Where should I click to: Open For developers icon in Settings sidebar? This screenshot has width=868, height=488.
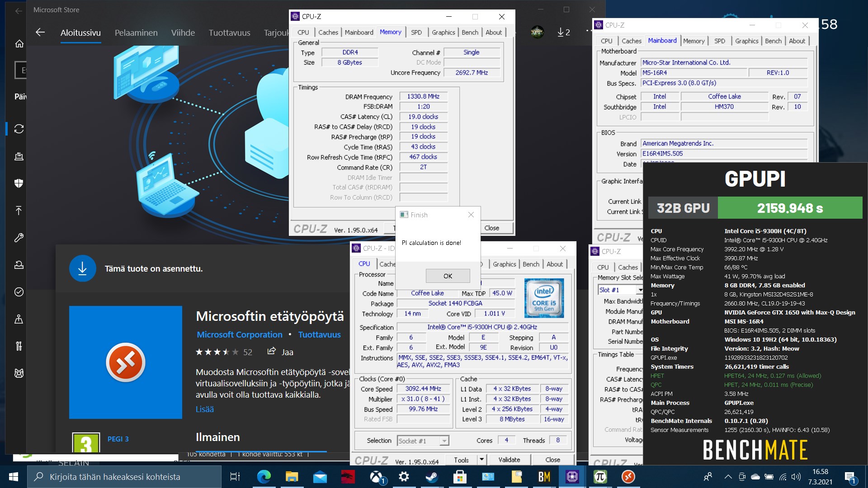[19, 346]
